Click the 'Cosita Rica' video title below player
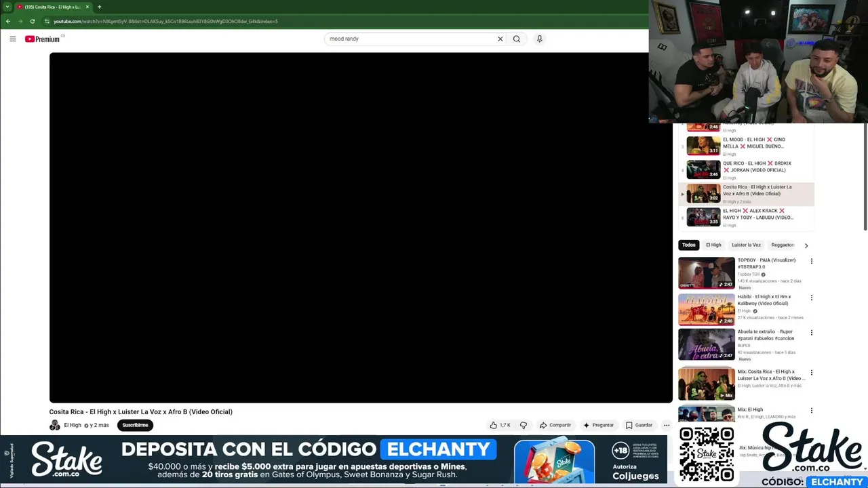This screenshot has width=868, height=488. tap(140, 411)
